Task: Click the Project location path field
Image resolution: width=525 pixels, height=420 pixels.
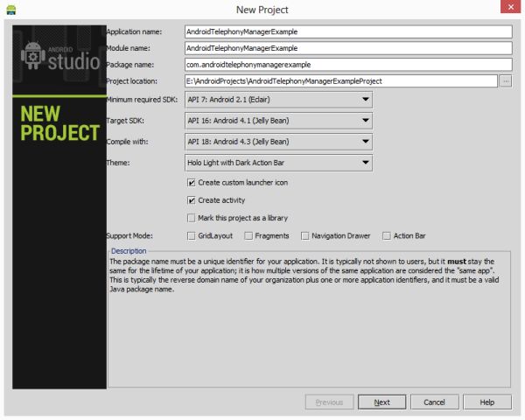Action: tap(341, 81)
